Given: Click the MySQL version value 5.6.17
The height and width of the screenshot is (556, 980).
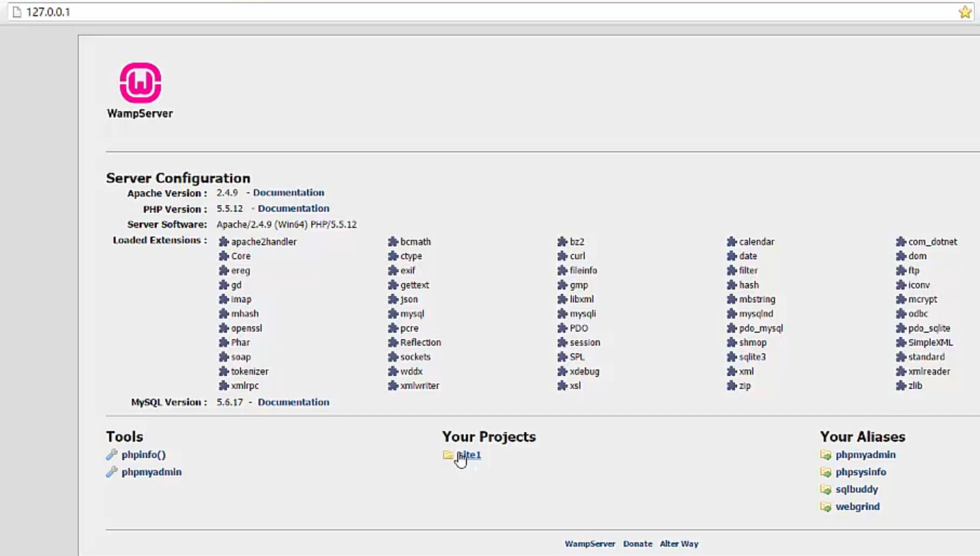Looking at the screenshot, I should [x=230, y=402].
